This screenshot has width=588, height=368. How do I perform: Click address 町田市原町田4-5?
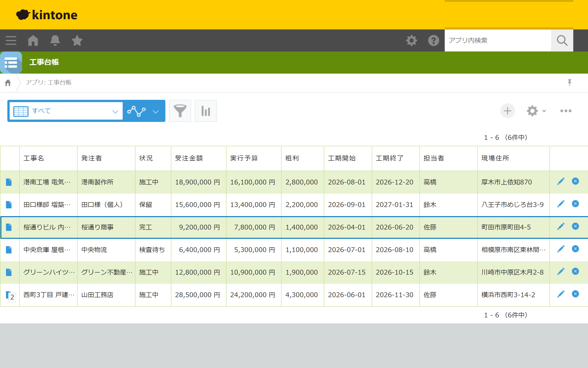506,227
